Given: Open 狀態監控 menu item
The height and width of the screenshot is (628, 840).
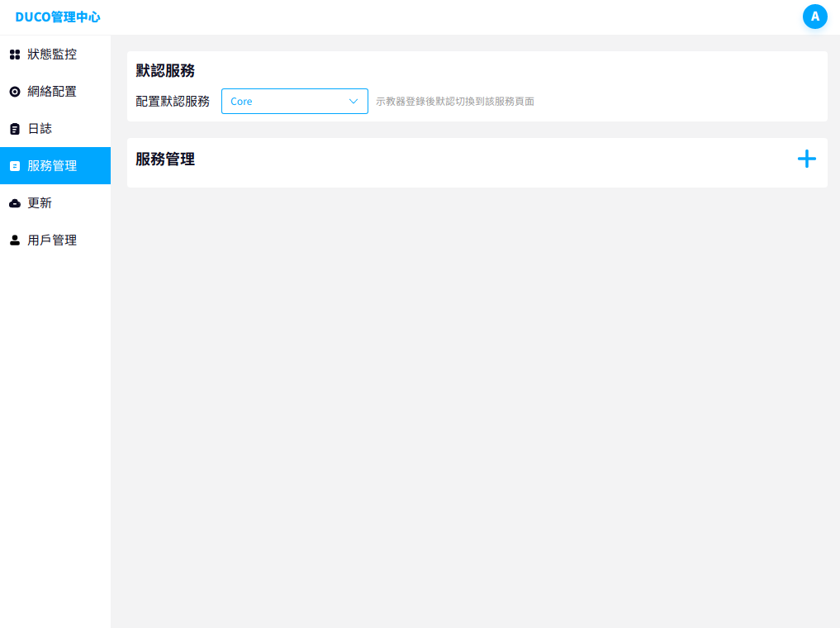Looking at the screenshot, I should (55, 54).
